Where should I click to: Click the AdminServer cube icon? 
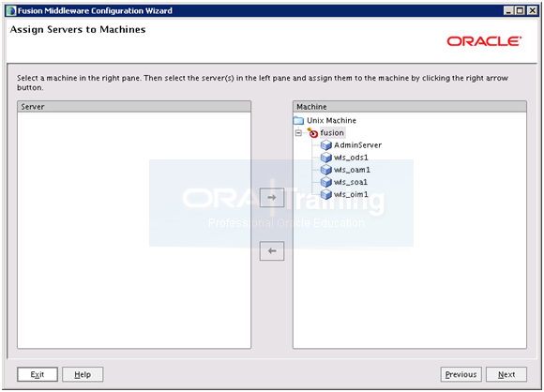pos(325,145)
